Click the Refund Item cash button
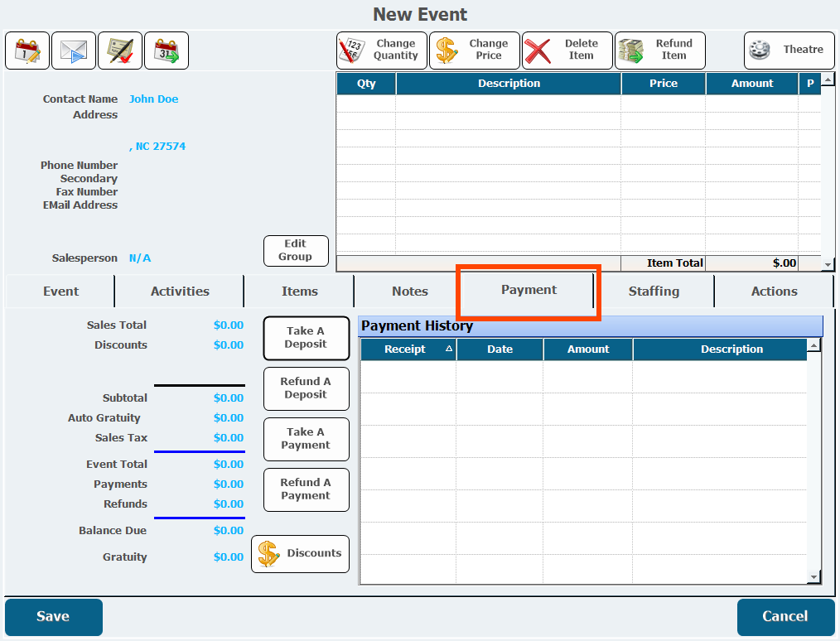This screenshot has height=641, width=840. coord(659,51)
